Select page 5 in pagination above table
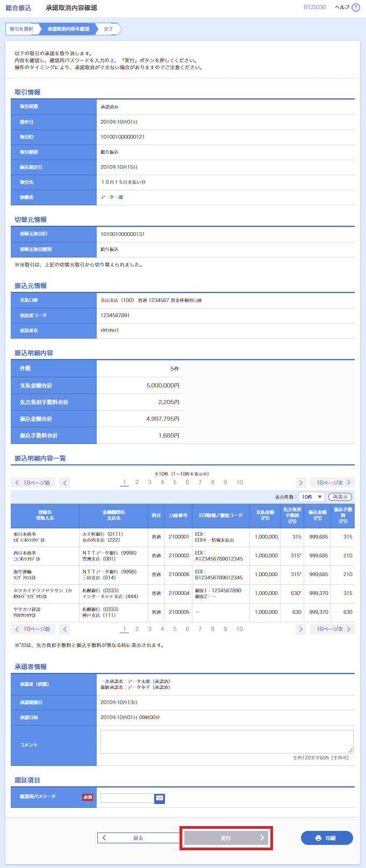 [x=175, y=482]
